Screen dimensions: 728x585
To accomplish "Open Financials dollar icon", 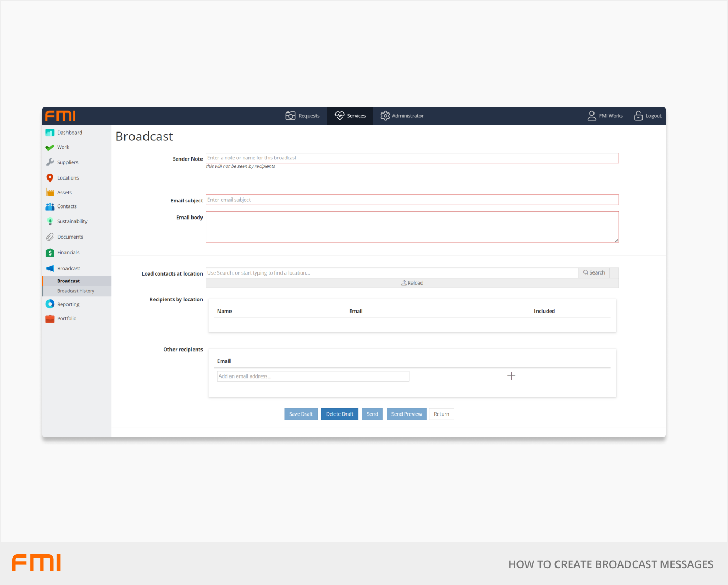I will point(50,253).
